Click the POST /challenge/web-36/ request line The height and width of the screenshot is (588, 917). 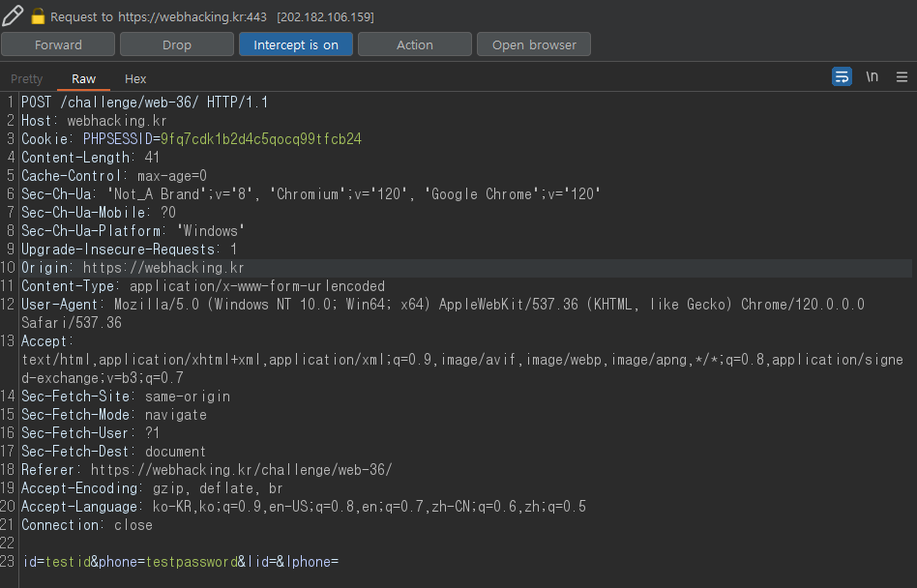pos(144,103)
